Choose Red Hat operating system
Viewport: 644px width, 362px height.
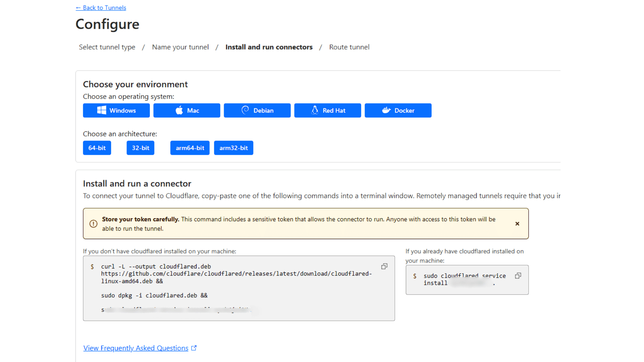pyautogui.click(x=327, y=111)
